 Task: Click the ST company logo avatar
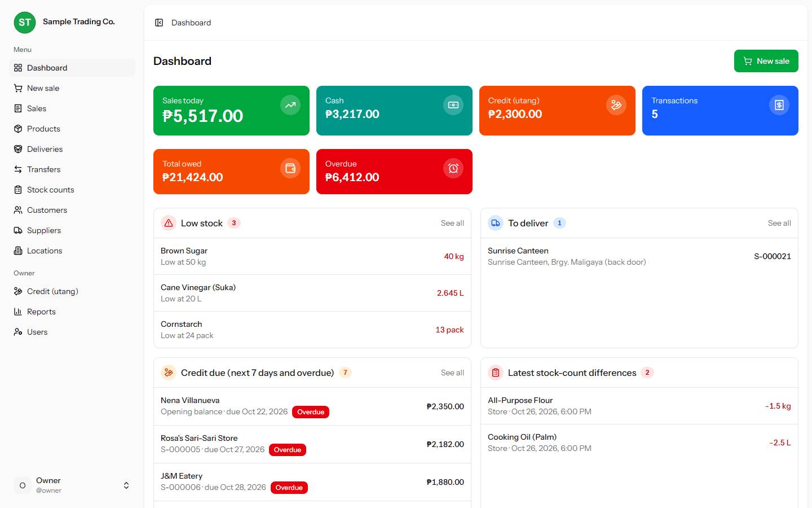[x=25, y=23]
